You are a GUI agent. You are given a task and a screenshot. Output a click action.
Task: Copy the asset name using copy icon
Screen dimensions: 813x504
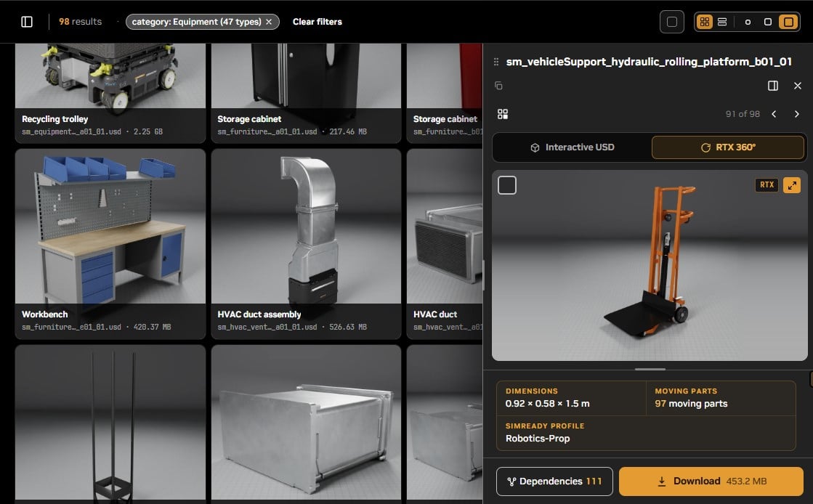point(499,86)
